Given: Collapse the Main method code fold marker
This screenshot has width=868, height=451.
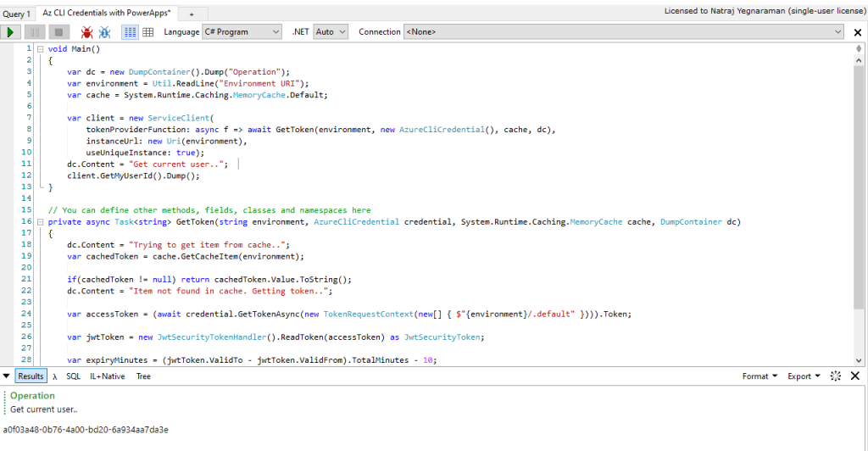Looking at the screenshot, I should pyautogui.click(x=39, y=49).
